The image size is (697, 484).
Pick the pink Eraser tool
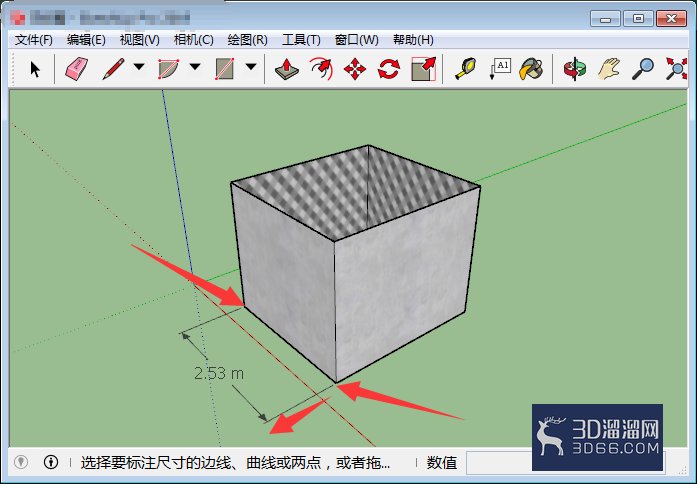[76, 69]
